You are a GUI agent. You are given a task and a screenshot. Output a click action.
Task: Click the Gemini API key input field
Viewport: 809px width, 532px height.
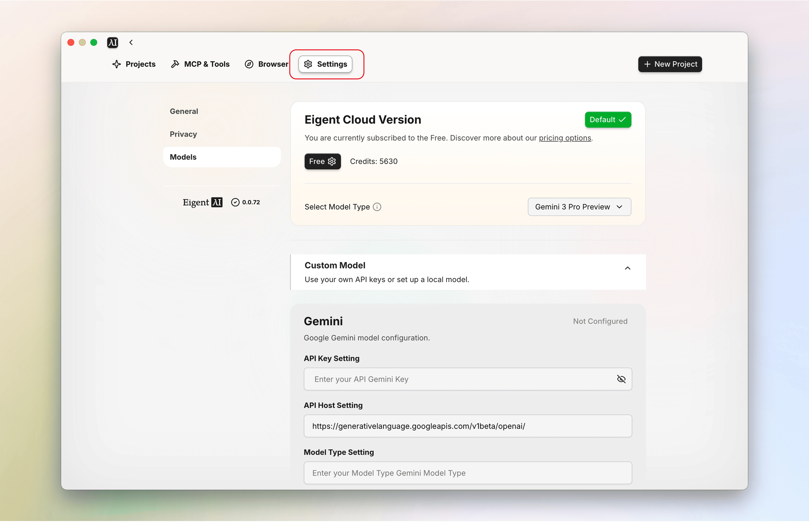point(459,379)
